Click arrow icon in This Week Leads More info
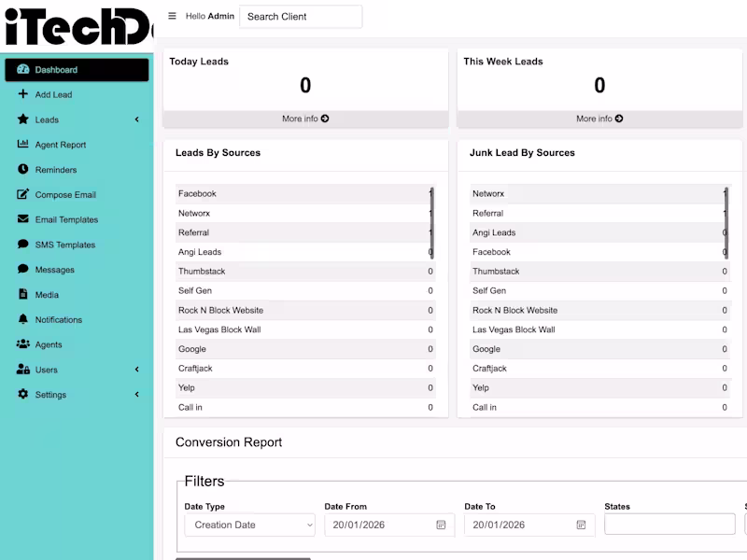The image size is (747, 560). tap(619, 119)
